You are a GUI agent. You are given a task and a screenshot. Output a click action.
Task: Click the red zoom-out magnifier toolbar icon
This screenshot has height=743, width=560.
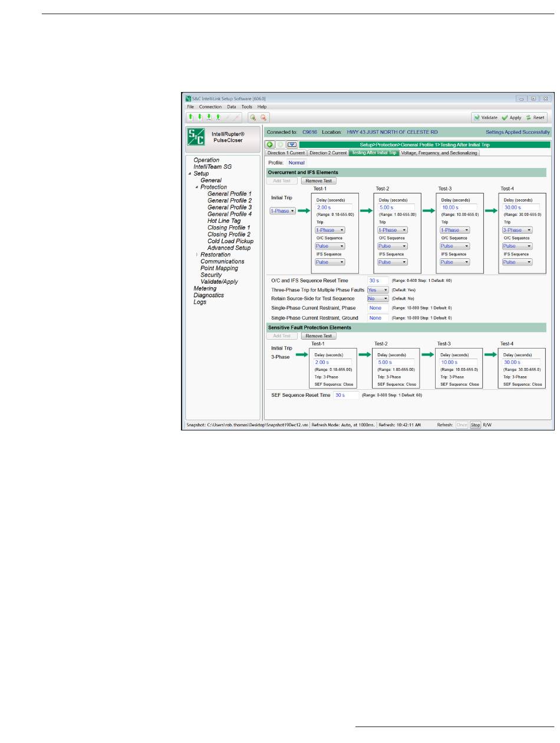[263, 117]
